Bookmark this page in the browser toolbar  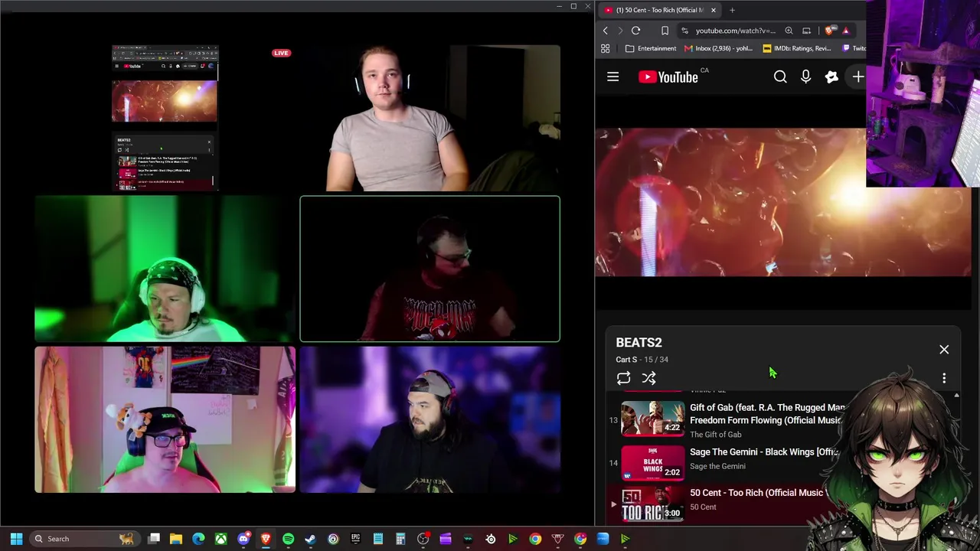pyautogui.click(x=665, y=31)
